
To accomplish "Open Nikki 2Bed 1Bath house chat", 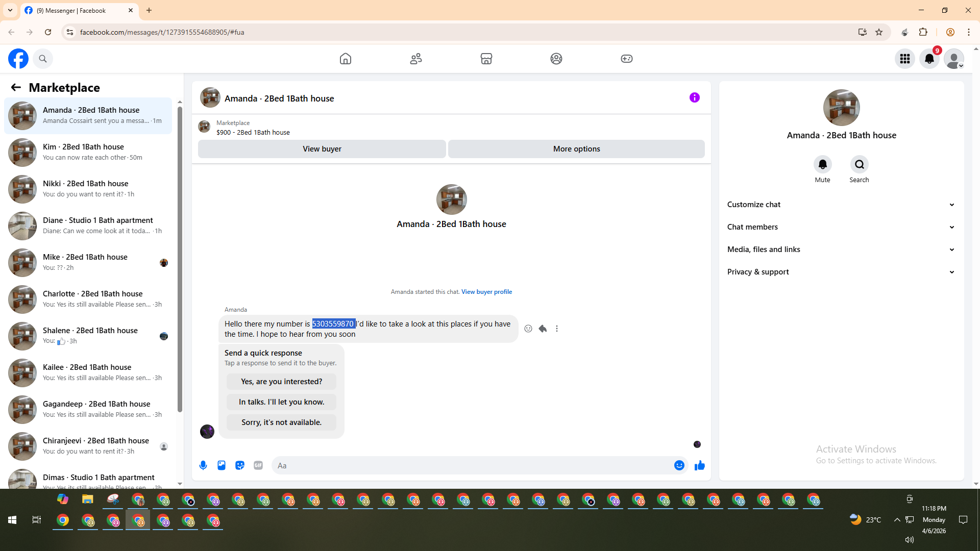I will click(88, 189).
